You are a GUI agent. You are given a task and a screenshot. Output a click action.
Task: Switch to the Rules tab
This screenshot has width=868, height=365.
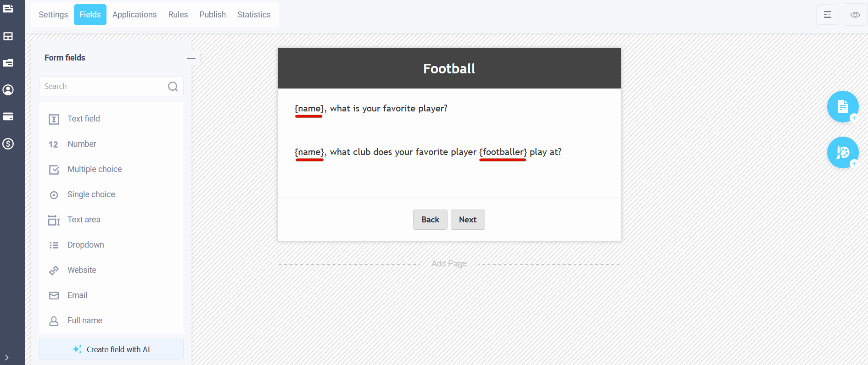178,15
